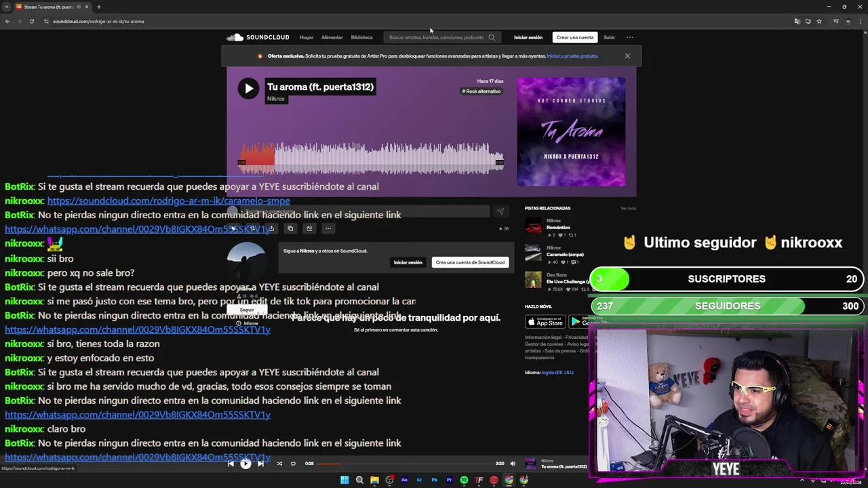The image size is (868, 488).
Task: Open the header three-dots more menu
Action: [630, 37]
